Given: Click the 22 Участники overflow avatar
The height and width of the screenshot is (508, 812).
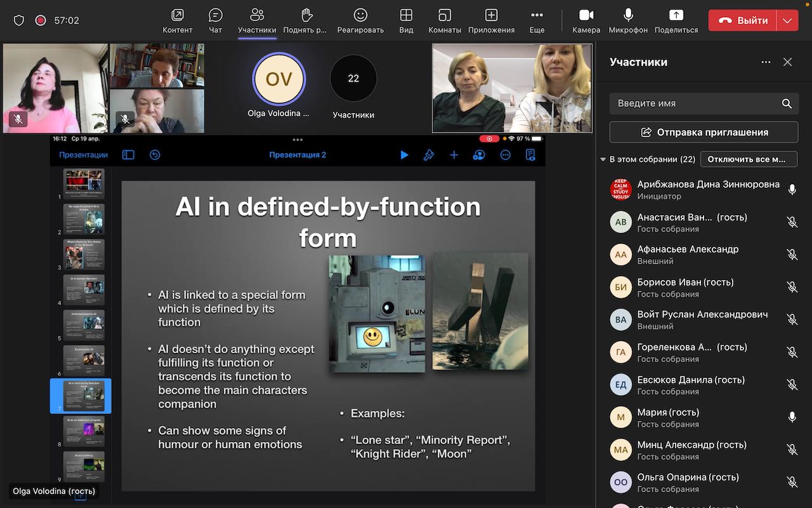Looking at the screenshot, I should [353, 79].
